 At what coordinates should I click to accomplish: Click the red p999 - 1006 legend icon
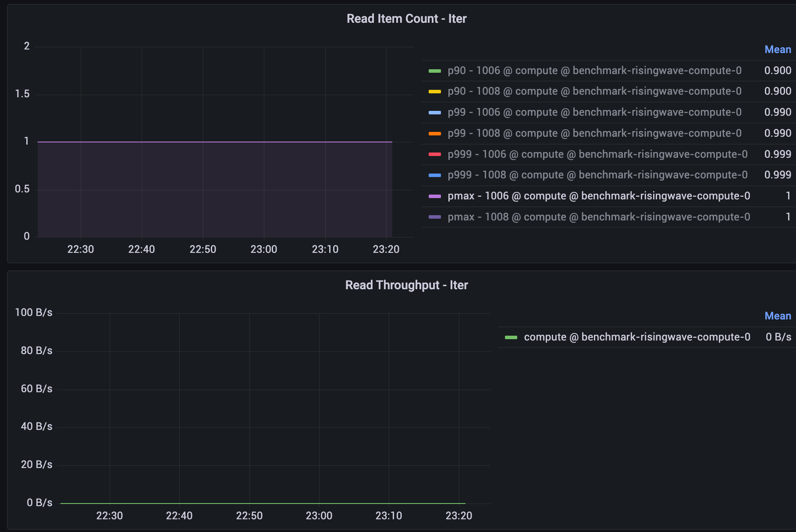[434, 154]
